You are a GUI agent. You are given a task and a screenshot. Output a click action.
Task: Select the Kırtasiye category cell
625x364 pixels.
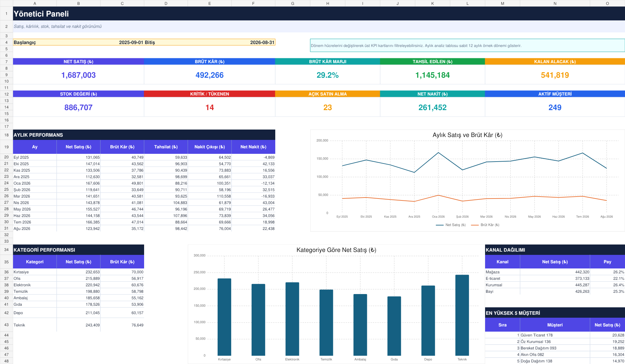35,272
